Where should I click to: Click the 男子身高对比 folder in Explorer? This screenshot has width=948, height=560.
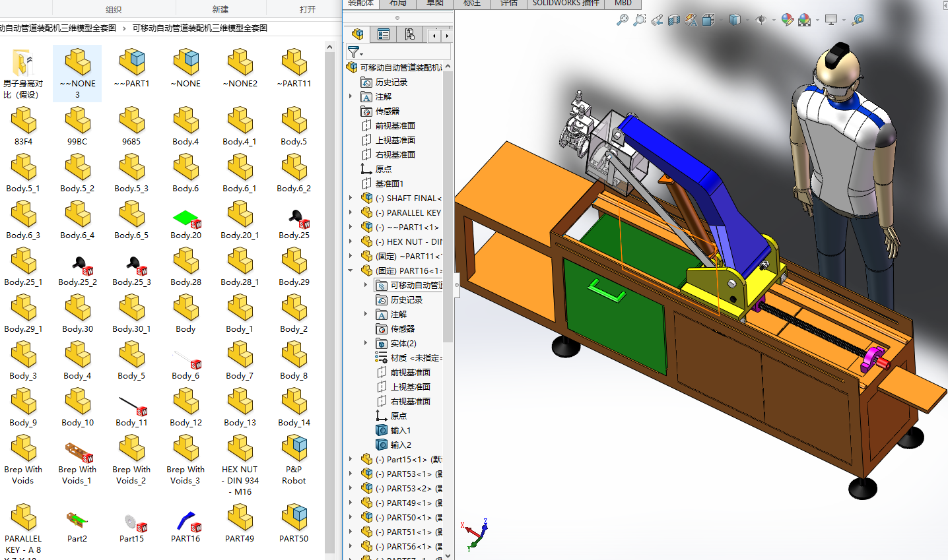pos(23,74)
